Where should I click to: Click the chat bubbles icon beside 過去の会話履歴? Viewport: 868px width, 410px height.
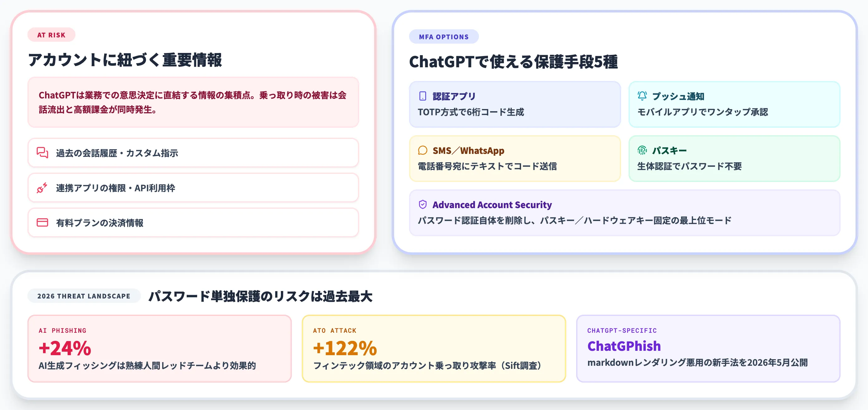pos(42,153)
